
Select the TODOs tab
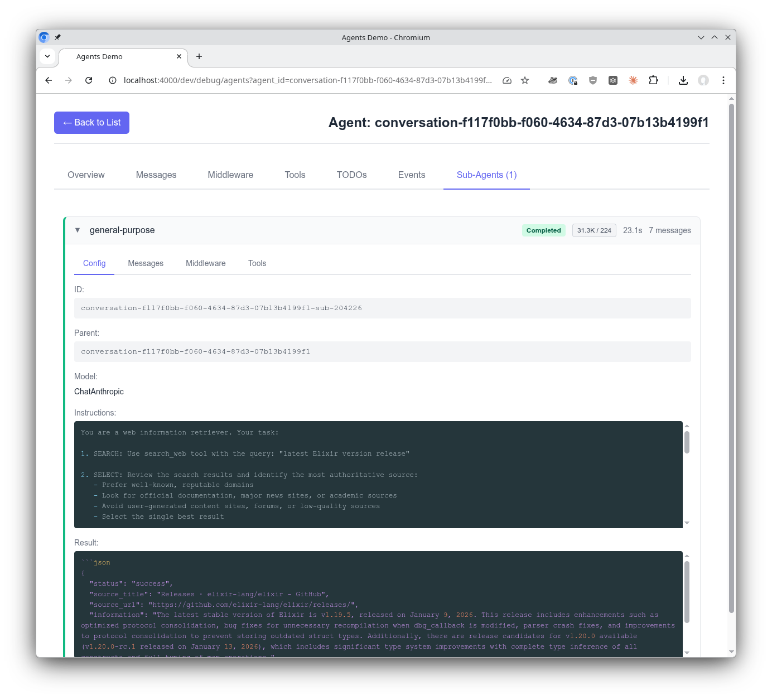click(x=351, y=175)
